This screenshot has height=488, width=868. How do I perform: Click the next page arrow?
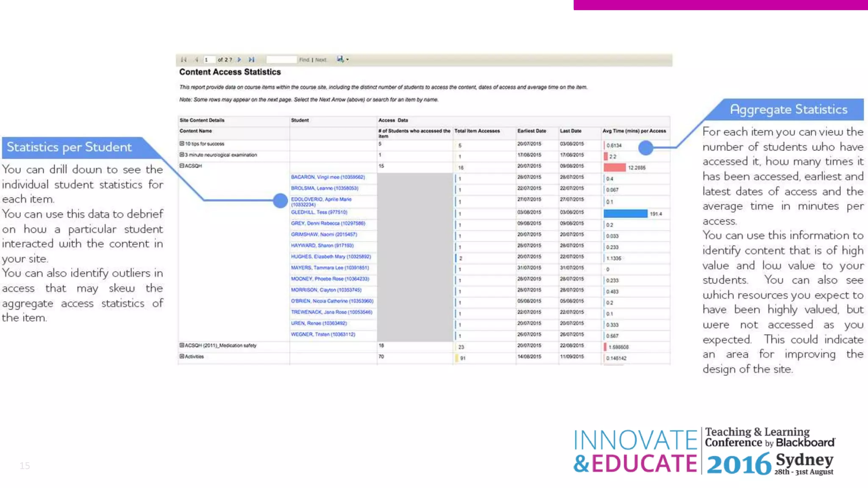[x=239, y=60]
